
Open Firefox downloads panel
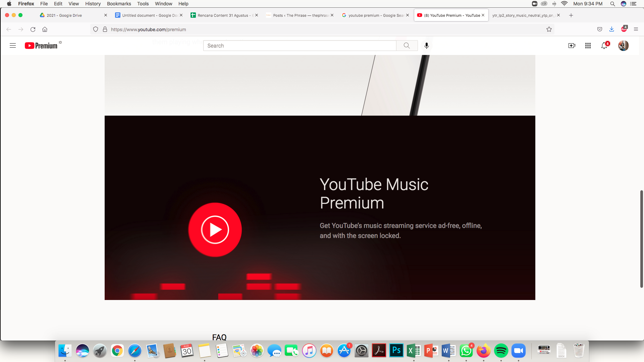611,29
